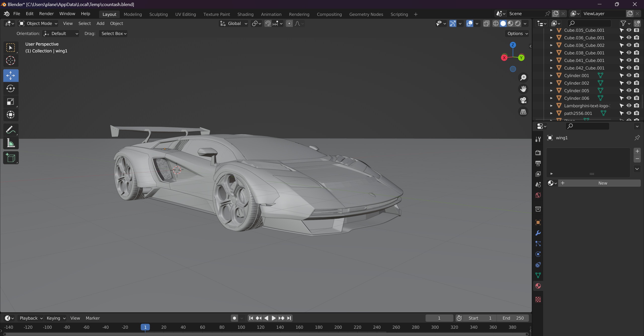Toggle visibility of Lamborghini-text-logo object
This screenshot has height=336, width=644.
[x=629, y=106]
